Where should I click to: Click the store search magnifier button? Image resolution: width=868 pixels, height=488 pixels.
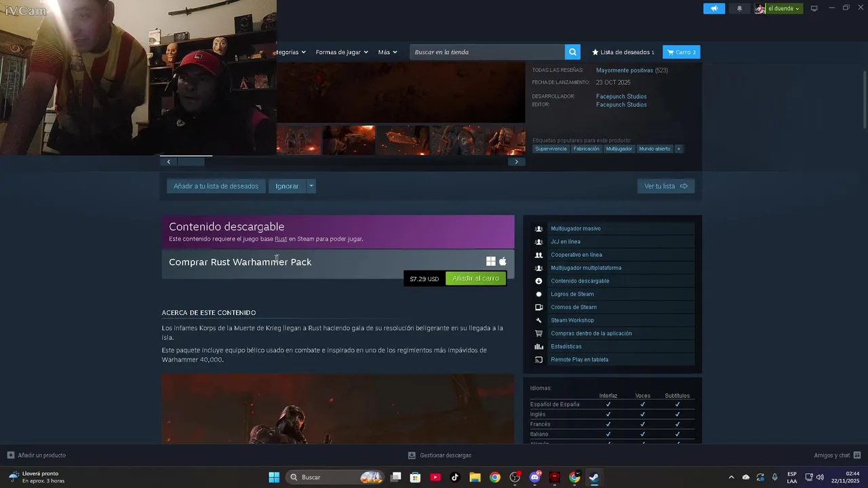point(573,52)
